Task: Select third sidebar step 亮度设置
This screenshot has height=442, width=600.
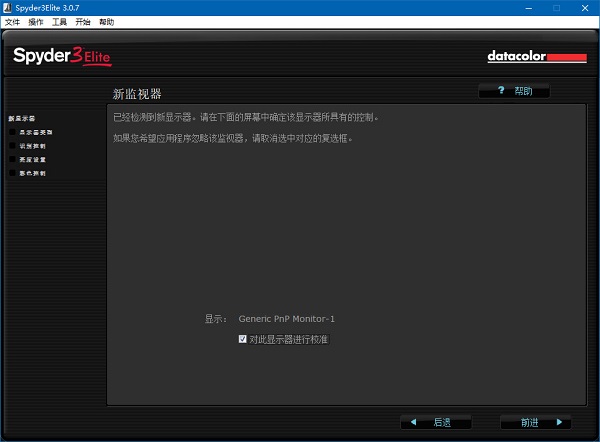Action: (x=32, y=160)
